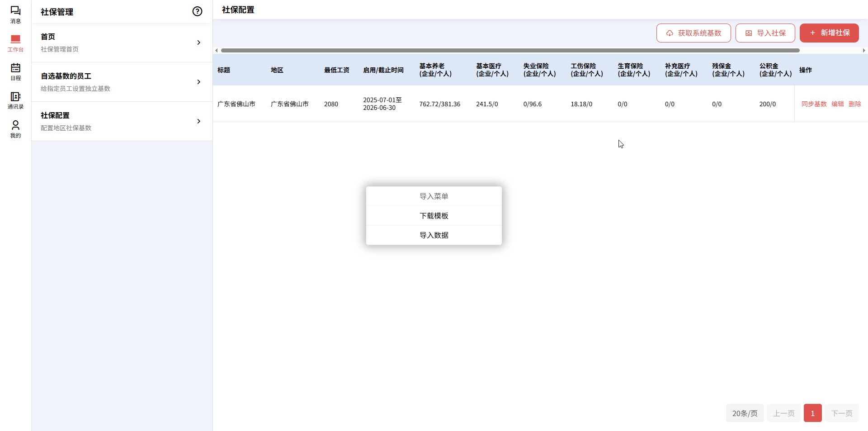868x431 pixels.
Task: Click the 同步基数 action link
Action: point(813,104)
